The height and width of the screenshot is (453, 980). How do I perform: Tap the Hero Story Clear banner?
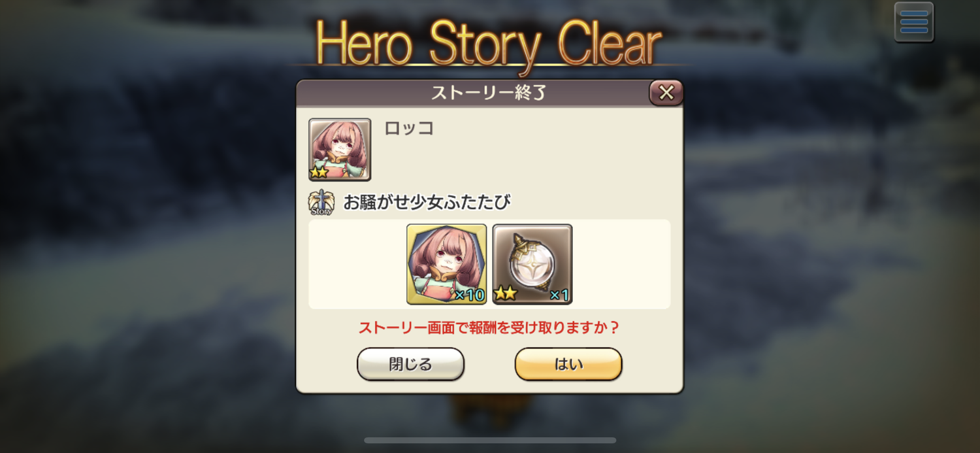coord(489,43)
